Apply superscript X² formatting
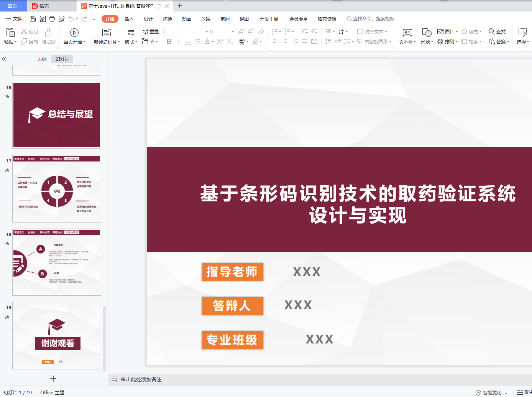Screen dimensions: 532x397 [x=220, y=41]
